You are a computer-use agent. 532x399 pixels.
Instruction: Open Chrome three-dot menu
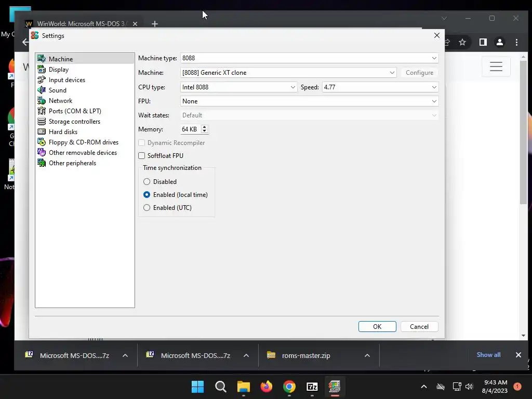[516, 43]
